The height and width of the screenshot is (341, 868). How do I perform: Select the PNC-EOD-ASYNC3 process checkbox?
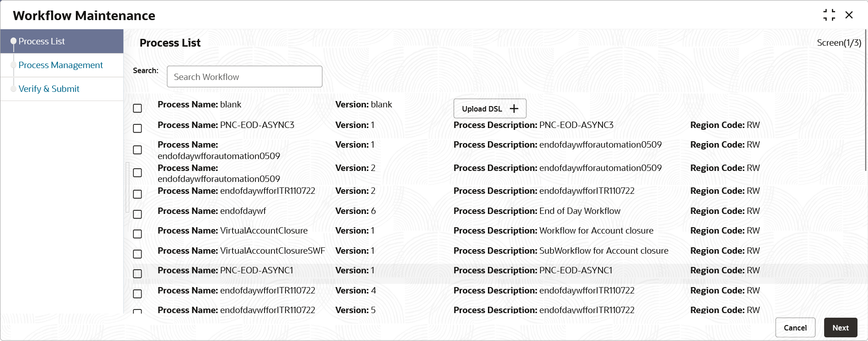click(138, 128)
